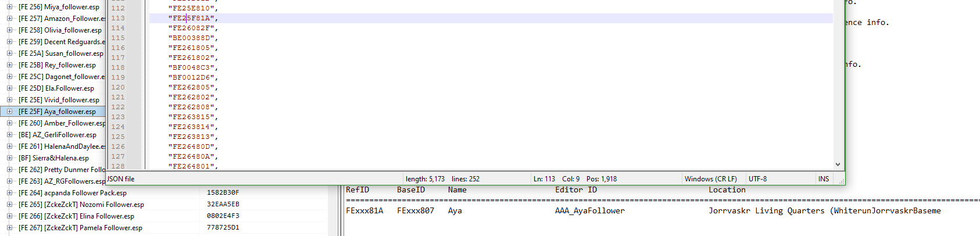Viewport: 980px width, 236px height.
Task: Place cursor on "FE25F81A" line
Action: (x=193, y=18)
